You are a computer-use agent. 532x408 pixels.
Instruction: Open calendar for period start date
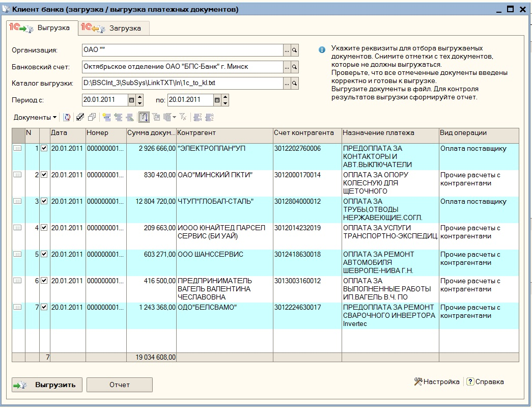click(x=132, y=100)
